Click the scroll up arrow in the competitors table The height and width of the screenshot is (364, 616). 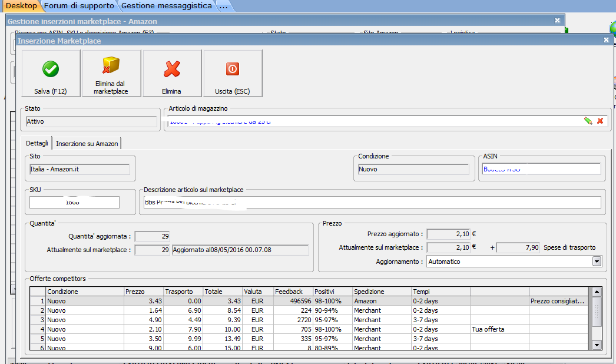[597, 292]
